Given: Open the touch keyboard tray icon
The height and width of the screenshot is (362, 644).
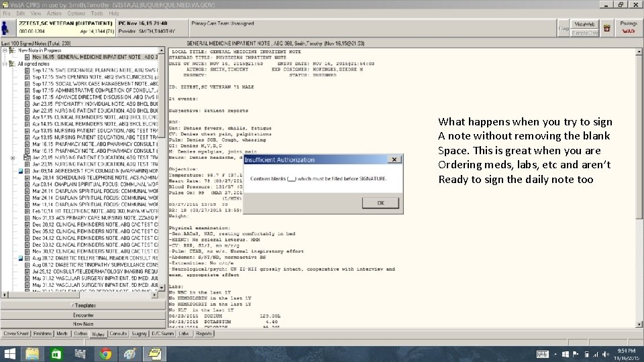Looking at the screenshot, I should 542,354.
